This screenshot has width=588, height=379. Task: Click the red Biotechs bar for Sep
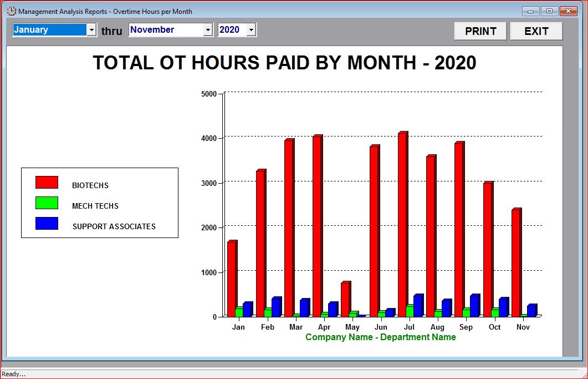(x=459, y=230)
